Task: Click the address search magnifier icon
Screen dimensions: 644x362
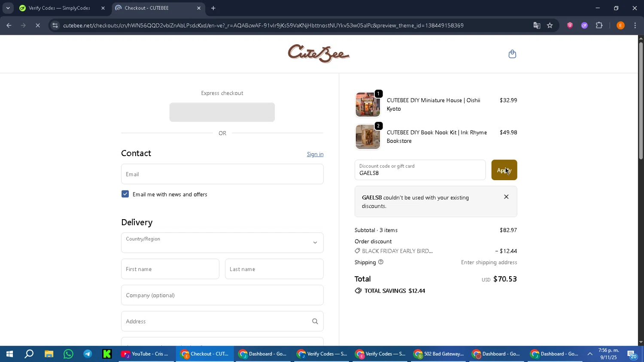Action: point(315,321)
